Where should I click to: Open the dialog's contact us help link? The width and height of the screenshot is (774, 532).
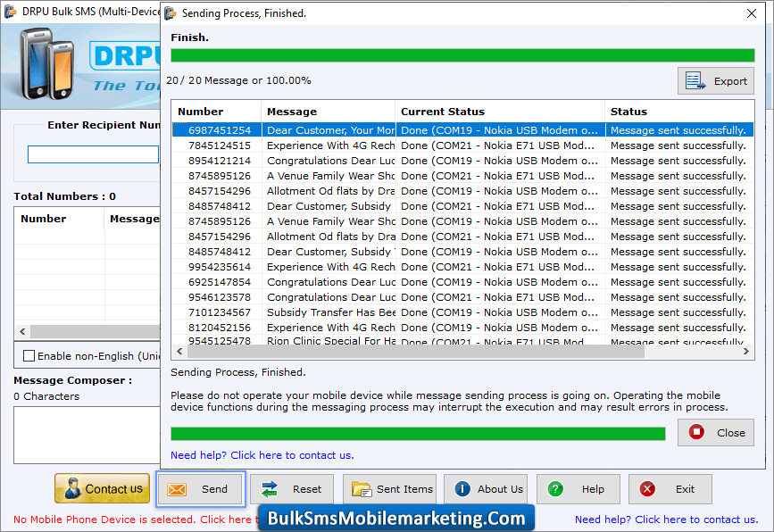pos(262,455)
